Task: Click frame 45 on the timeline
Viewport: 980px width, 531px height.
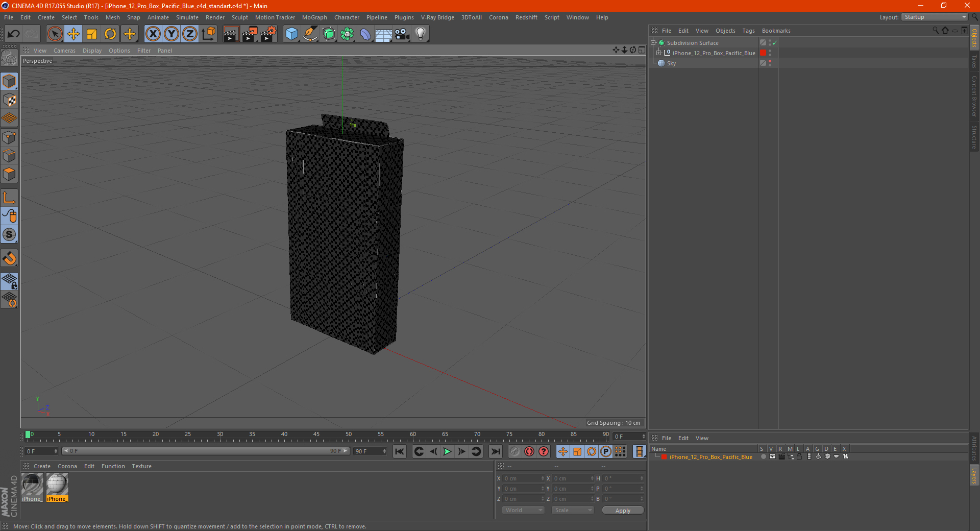Action: coord(316,436)
